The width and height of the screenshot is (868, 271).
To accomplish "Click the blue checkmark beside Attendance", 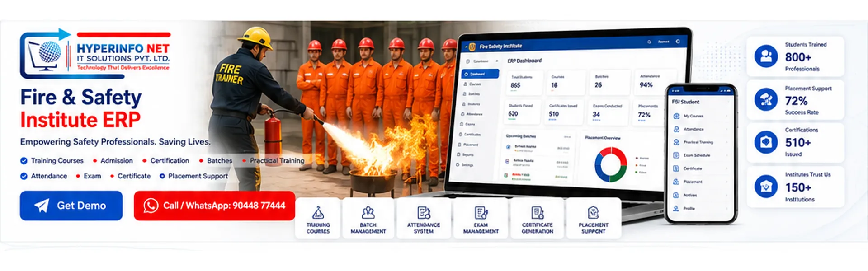I will [x=24, y=176].
